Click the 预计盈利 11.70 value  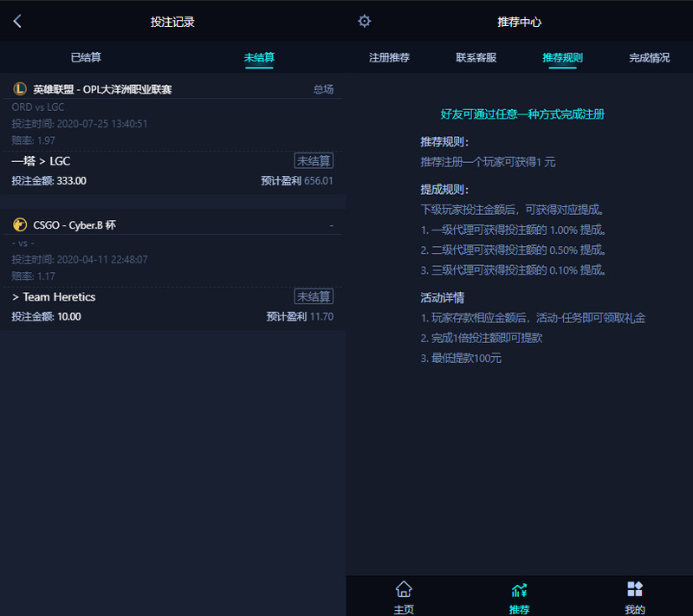coord(300,316)
